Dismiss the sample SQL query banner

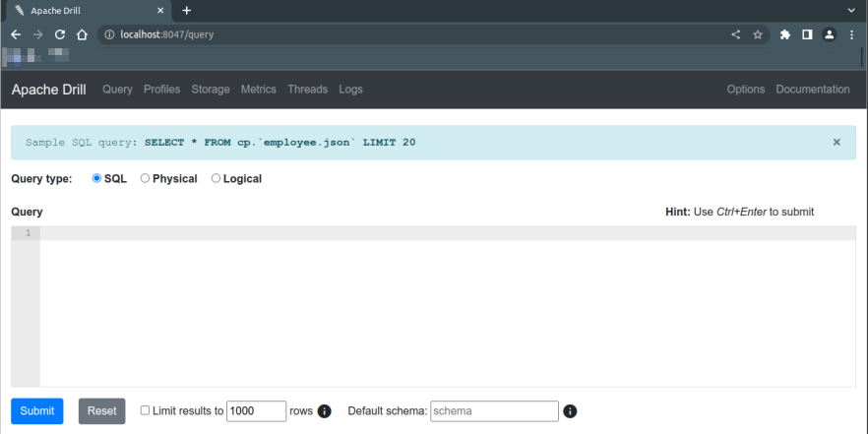[837, 143]
